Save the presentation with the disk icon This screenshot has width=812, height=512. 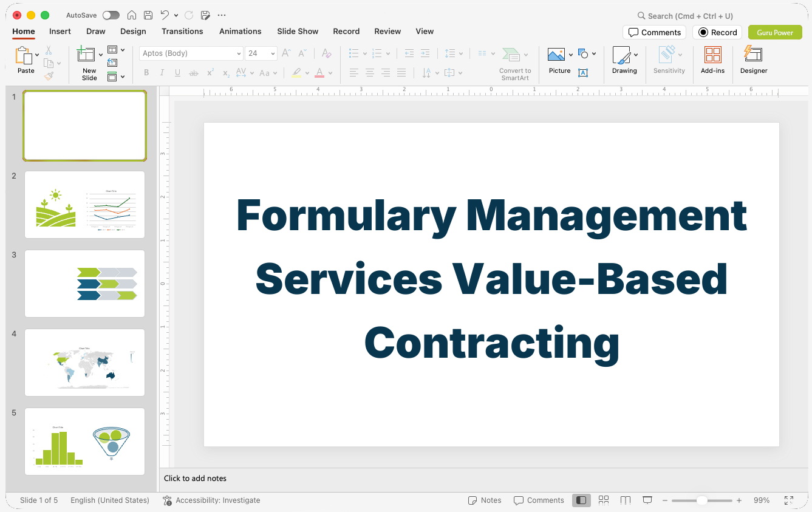(x=148, y=15)
